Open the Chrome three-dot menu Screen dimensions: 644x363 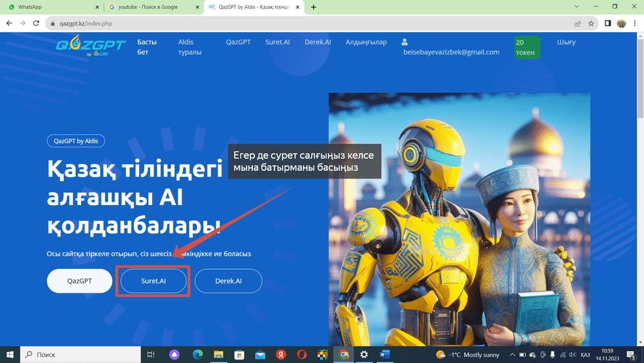coord(634,23)
